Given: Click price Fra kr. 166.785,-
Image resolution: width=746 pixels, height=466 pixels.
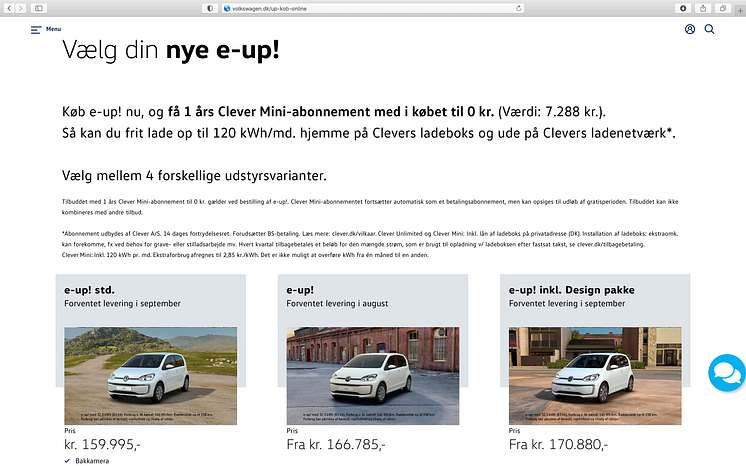Looking at the screenshot, I should coord(336,444).
